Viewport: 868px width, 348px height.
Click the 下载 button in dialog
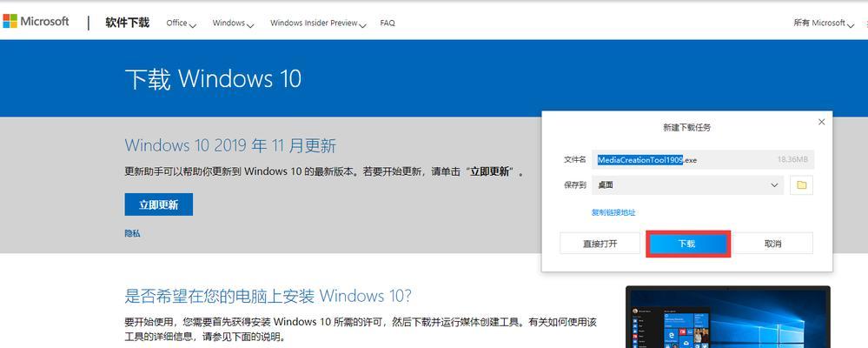coord(687,244)
